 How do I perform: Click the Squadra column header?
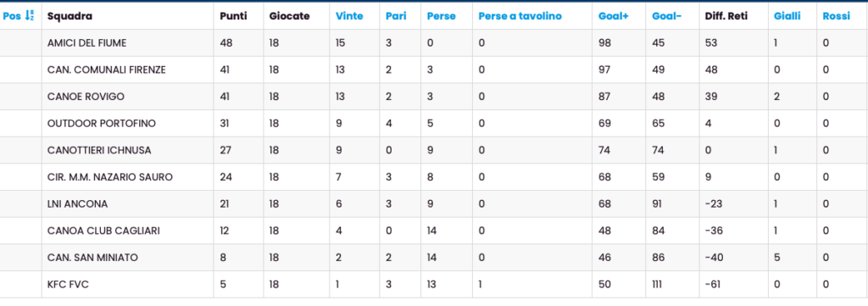click(70, 16)
